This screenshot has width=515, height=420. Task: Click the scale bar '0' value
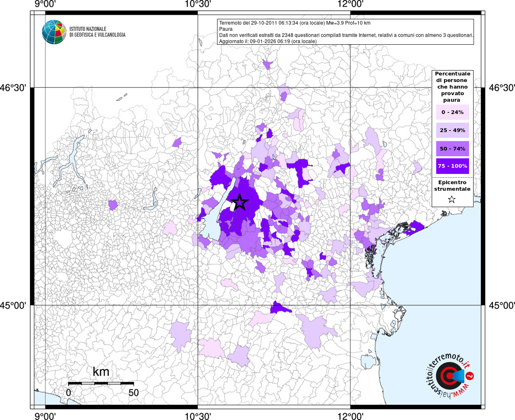(x=69, y=393)
